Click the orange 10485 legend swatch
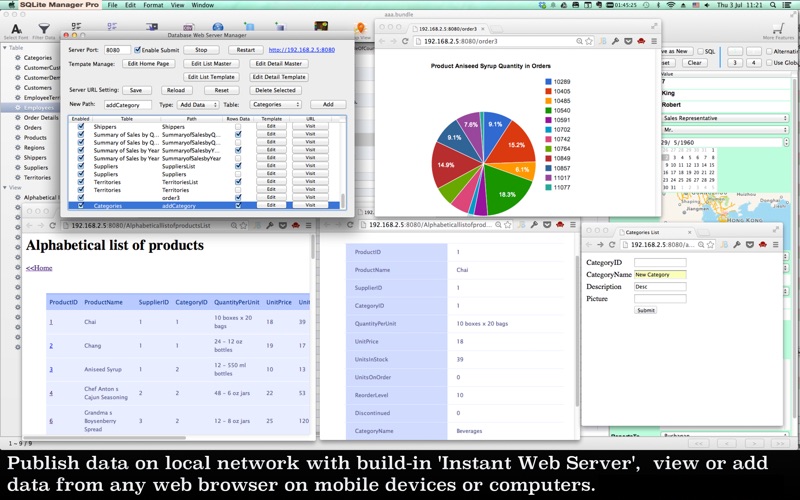800x500 pixels. (548, 101)
